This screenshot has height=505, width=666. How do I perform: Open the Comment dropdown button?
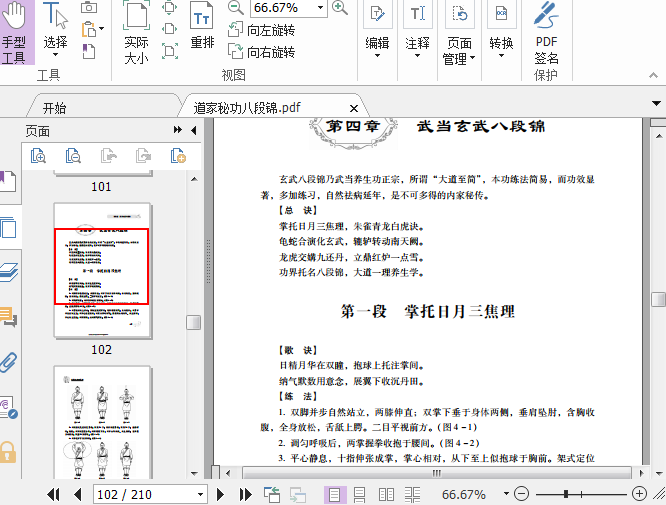point(418,30)
